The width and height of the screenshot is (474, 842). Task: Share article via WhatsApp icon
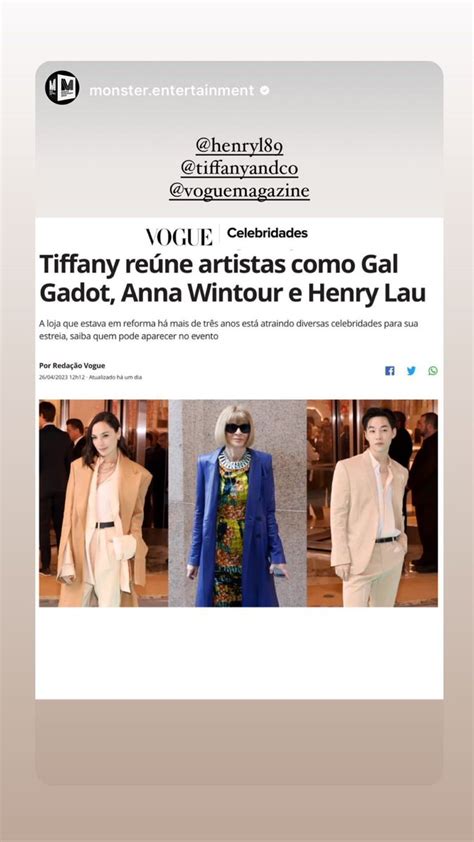click(x=433, y=371)
